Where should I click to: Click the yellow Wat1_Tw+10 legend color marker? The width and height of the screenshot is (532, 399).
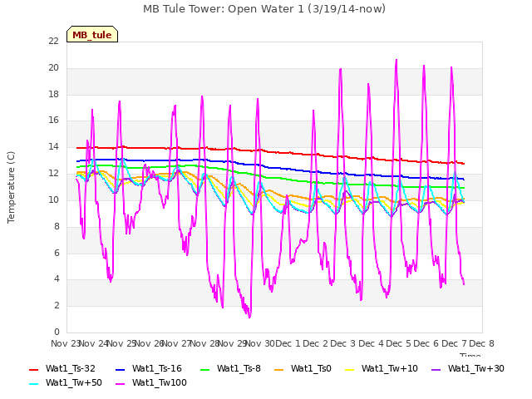point(349,369)
